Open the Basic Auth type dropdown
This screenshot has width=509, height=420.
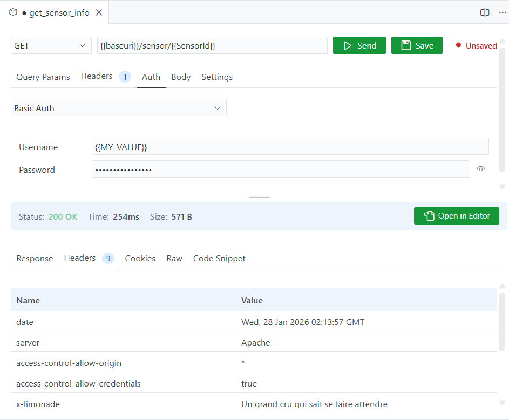(118, 107)
